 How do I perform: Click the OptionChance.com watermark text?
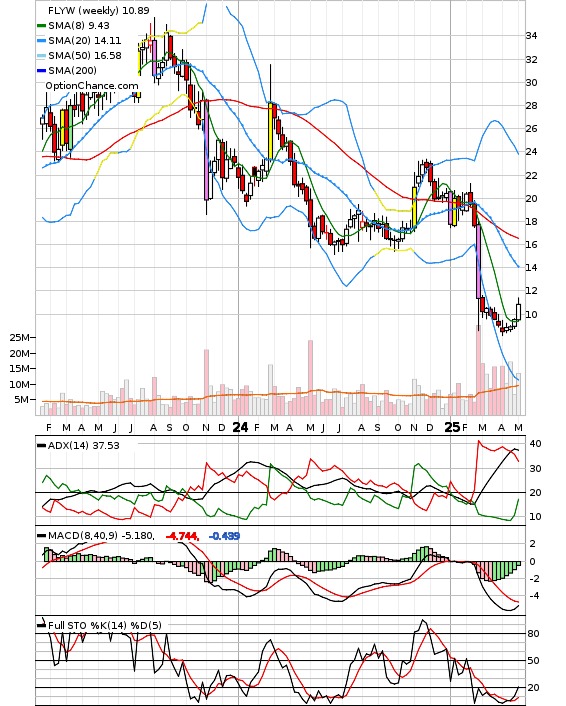coord(92,86)
